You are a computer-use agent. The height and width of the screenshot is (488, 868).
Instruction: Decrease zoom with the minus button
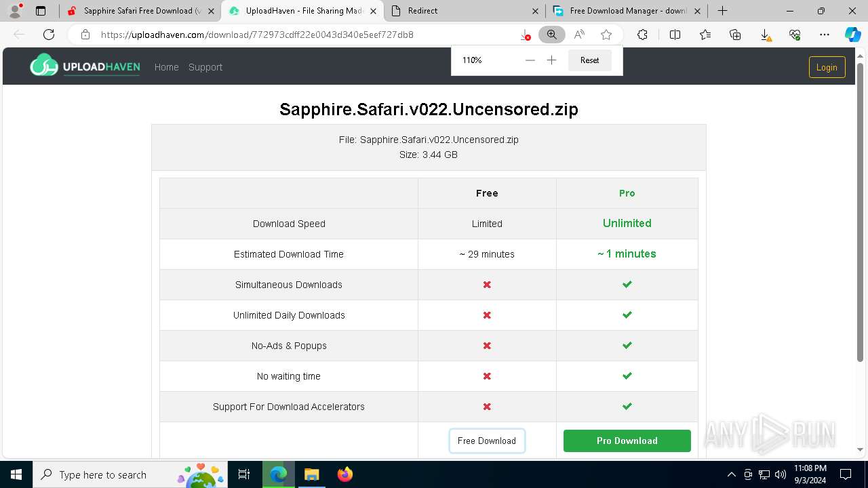530,60
